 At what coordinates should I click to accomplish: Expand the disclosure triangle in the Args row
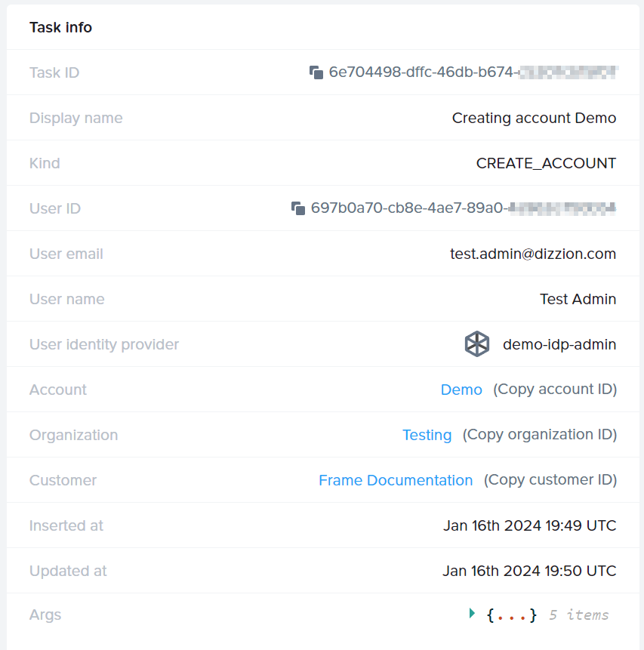click(x=473, y=613)
